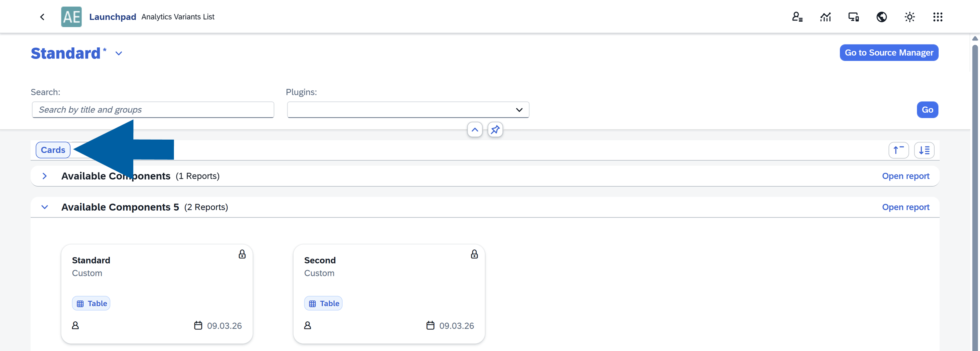Click the AE Launchpad logo
The width and height of the screenshot is (980, 351).
click(71, 17)
